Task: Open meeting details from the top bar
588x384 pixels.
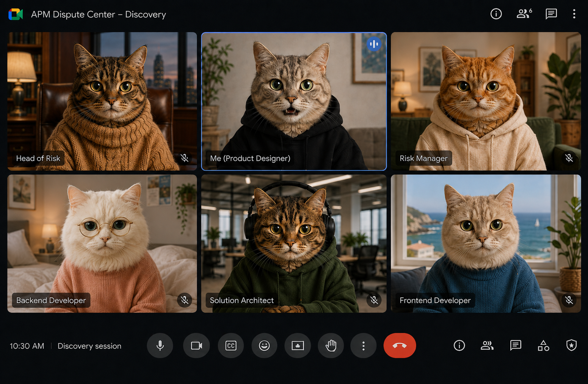Action: coord(496,14)
